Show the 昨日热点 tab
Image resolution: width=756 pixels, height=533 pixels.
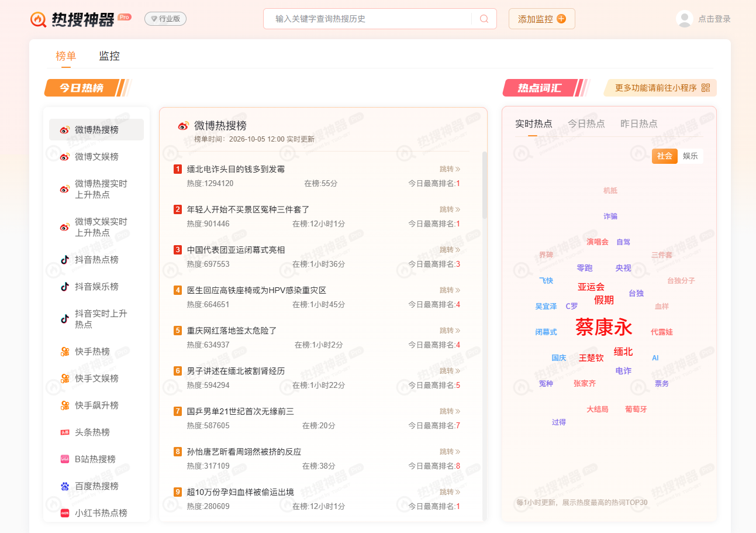click(639, 124)
